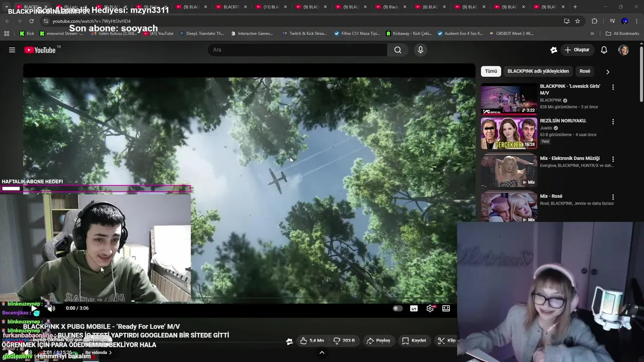Open the Chrome tab search dropdown
The image size is (644, 362).
(x=7, y=7)
